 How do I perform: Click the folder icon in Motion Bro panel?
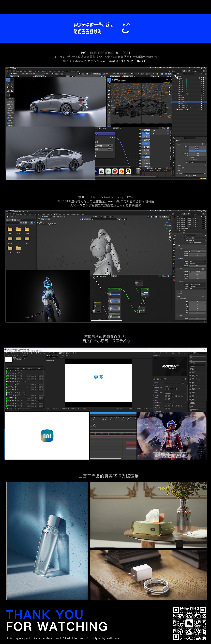(x=154, y=379)
